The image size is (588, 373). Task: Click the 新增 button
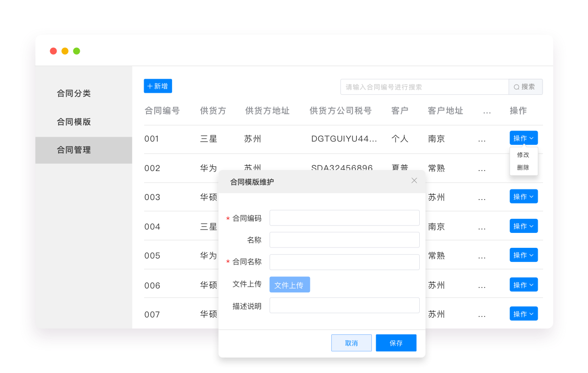pos(158,86)
